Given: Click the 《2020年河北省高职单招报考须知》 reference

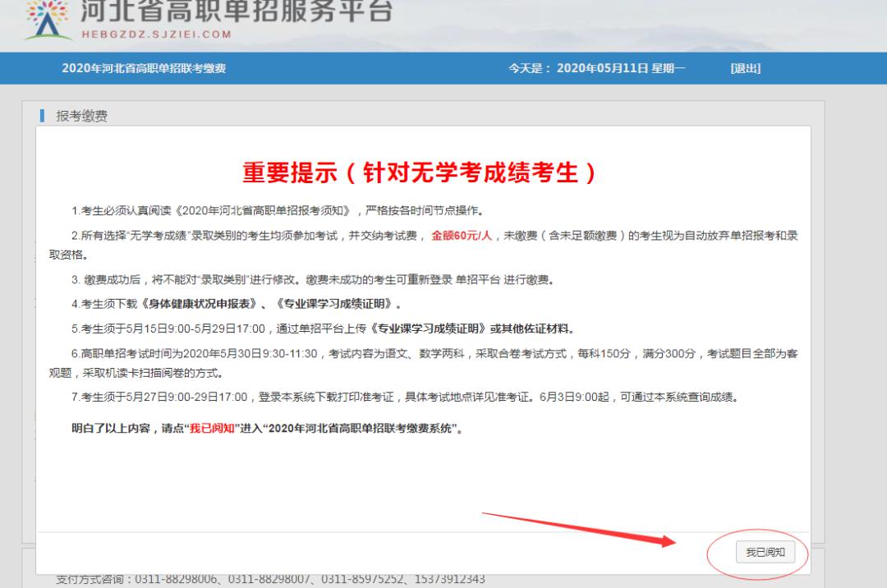Looking at the screenshot, I should pos(263,211).
